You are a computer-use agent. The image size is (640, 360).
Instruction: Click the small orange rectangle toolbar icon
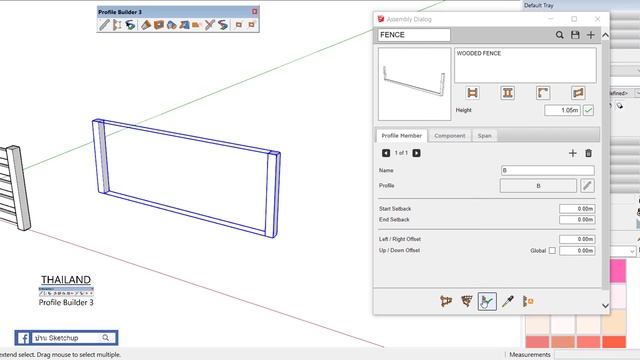pyautogui.click(x=196, y=25)
